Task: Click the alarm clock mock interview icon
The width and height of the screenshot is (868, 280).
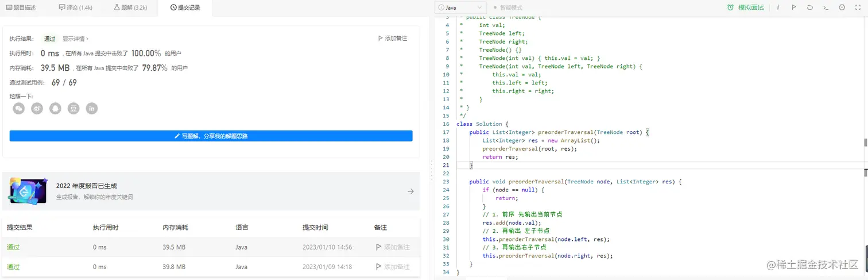Action: [x=730, y=7]
